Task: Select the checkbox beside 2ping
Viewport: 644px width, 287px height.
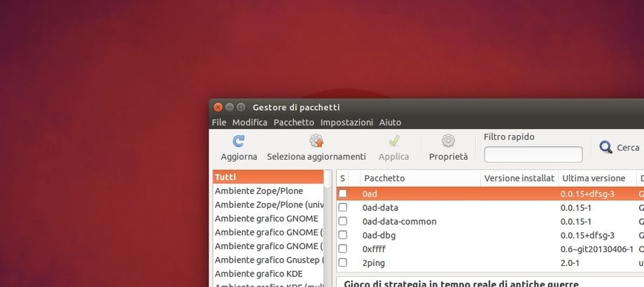Action: pyautogui.click(x=342, y=262)
